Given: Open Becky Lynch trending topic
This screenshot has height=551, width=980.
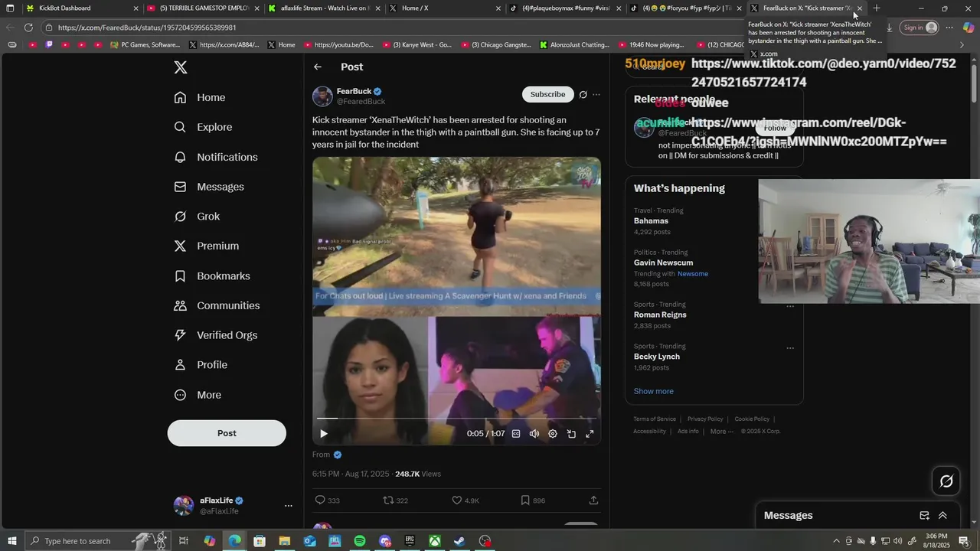Looking at the screenshot, I should pyautogui.click(x=657, y=357).
